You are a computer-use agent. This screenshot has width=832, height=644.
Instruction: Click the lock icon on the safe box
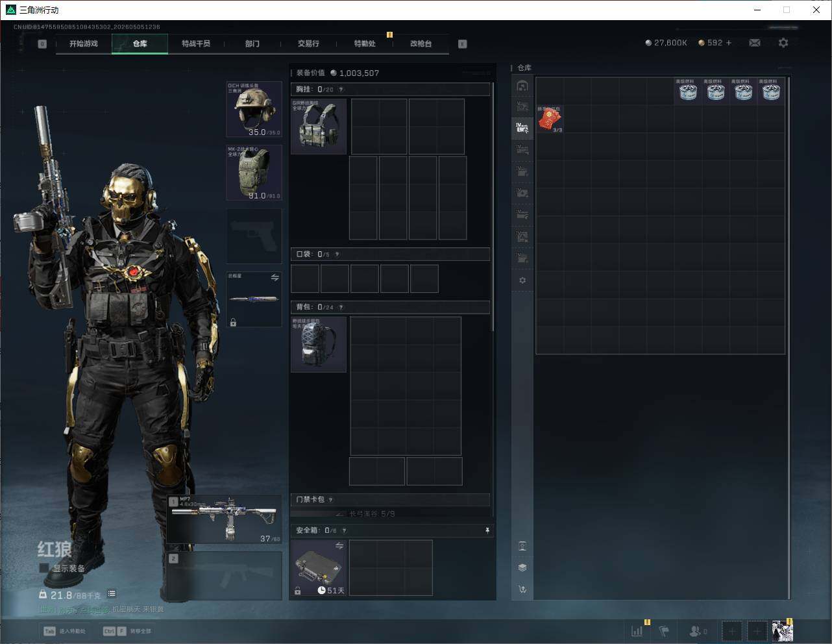[x=297, y=591]
